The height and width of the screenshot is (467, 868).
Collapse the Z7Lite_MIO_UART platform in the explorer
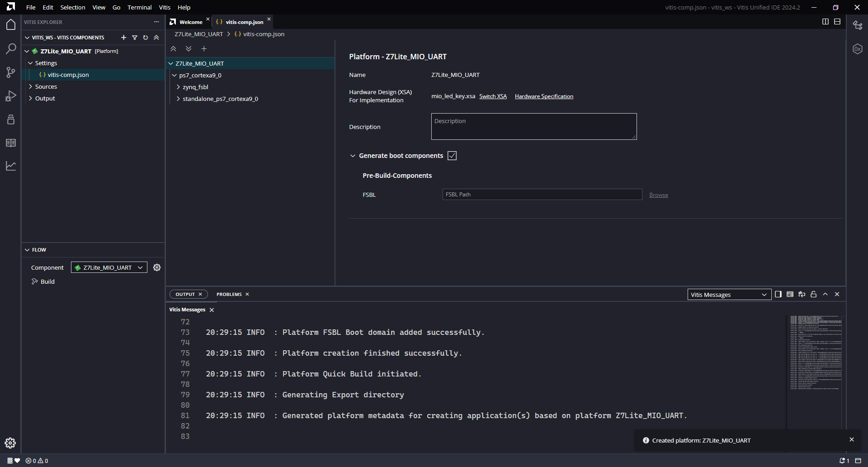pyautogui.click(x=27, y=51)
